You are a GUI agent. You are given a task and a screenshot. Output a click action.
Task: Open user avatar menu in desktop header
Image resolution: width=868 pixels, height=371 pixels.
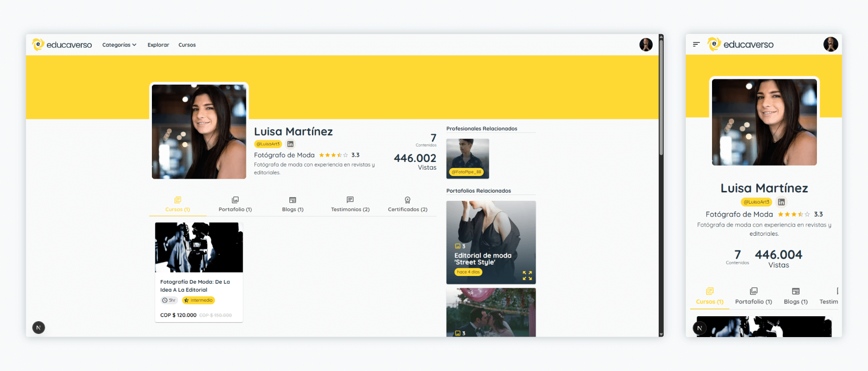(x=646, y=45)
